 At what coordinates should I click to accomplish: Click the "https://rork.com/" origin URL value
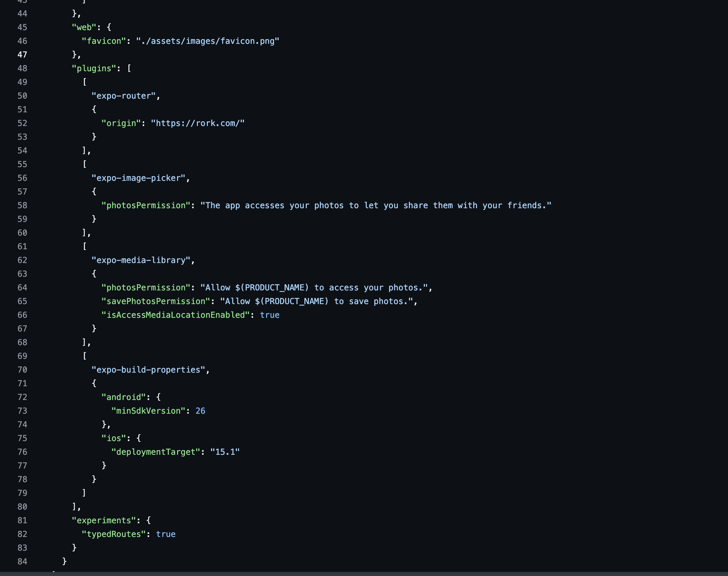click(x=198, y=123)
